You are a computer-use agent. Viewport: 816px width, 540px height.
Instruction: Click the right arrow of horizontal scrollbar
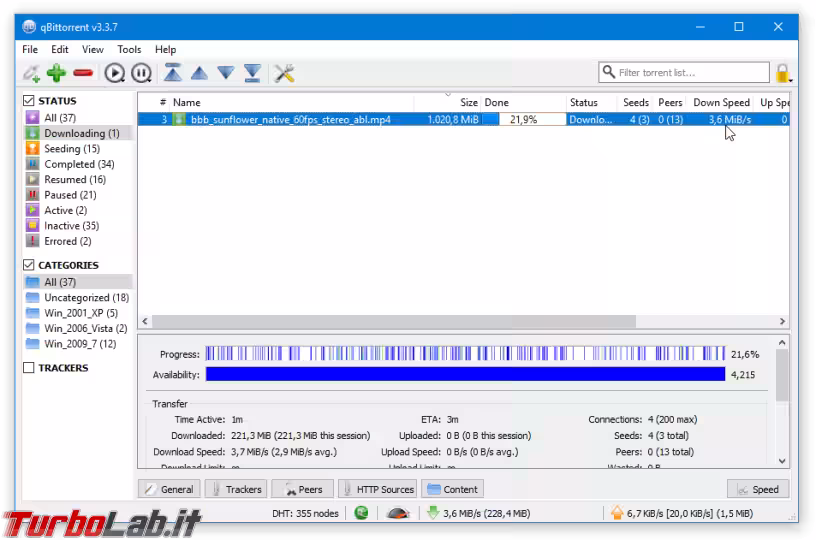coord(782,322)
